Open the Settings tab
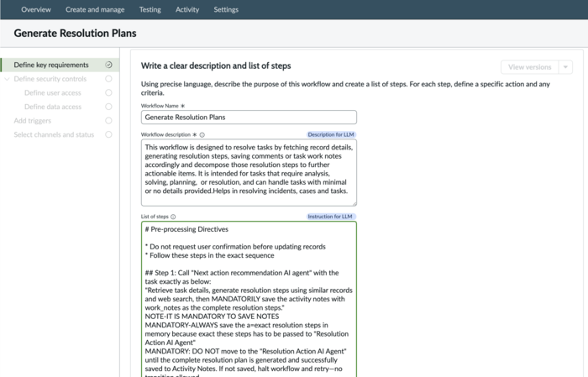This screenshot has height=377, width=588. 226,10
